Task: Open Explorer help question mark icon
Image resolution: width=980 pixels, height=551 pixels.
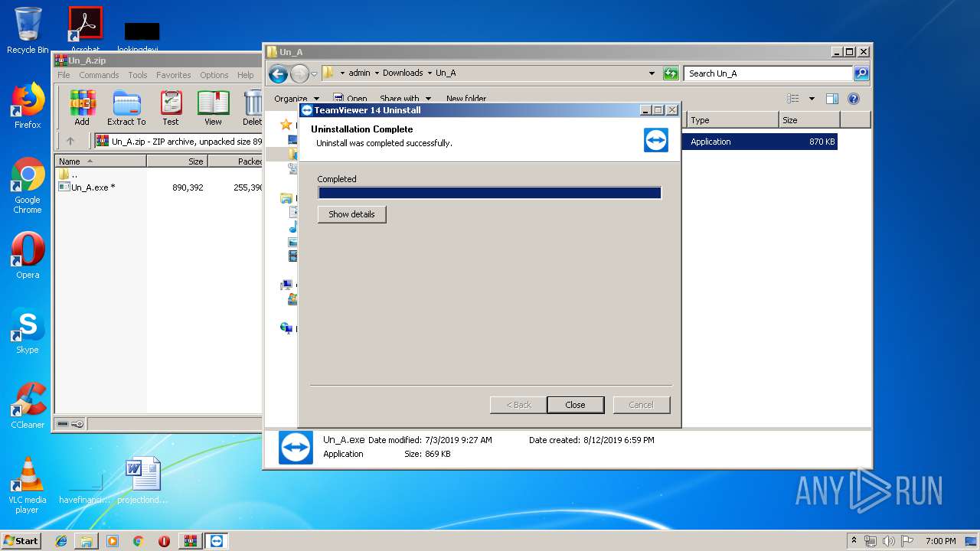Action: tap(854, 99)
